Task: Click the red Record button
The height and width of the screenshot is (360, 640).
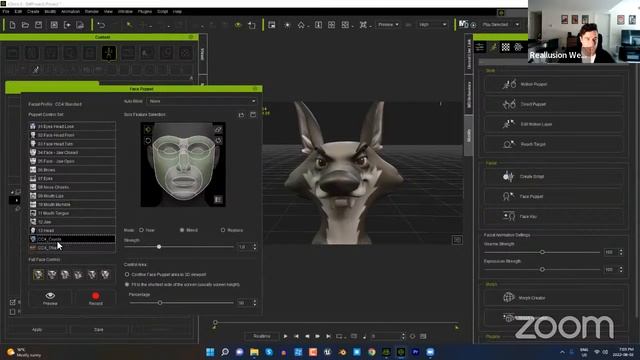Action: coord(96,298)
